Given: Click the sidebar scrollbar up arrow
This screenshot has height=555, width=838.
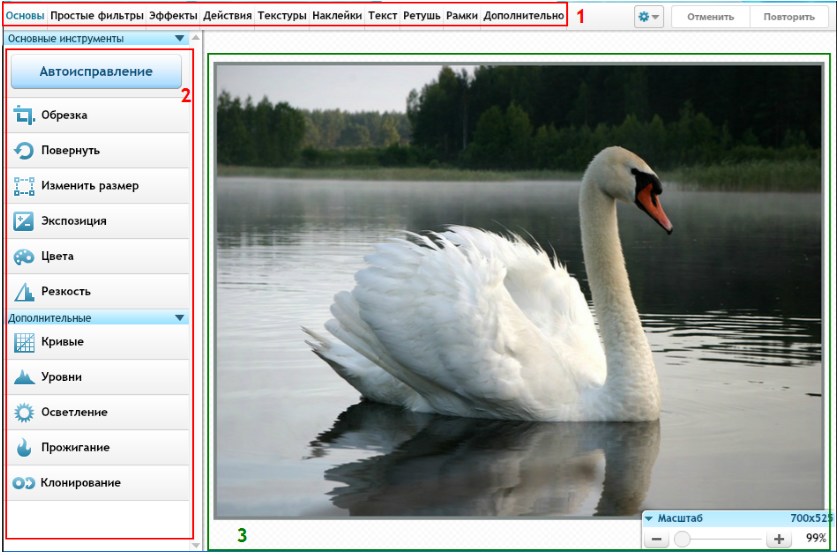Looking at the screenshot, I should [x=196, y=37].
